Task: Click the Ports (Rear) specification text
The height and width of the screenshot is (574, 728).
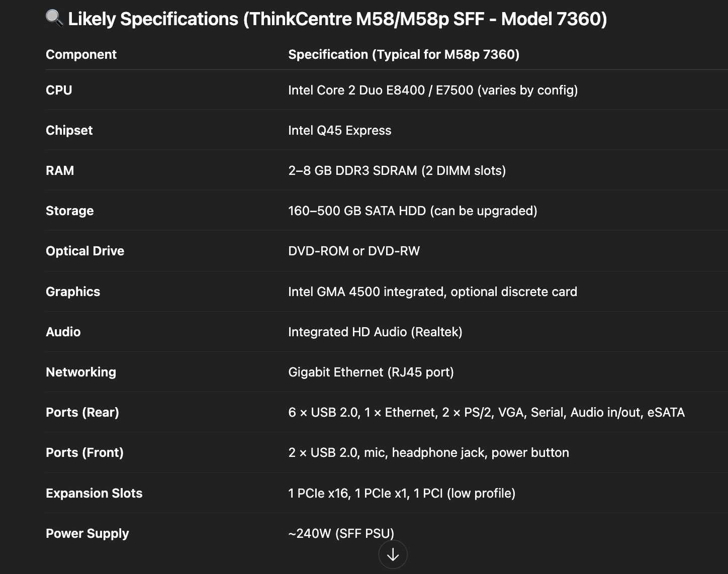Action: [x=487, y=412]
